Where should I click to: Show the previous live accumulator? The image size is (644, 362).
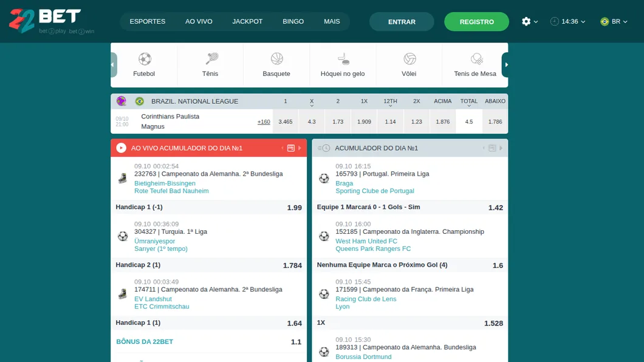pos(283,148)
